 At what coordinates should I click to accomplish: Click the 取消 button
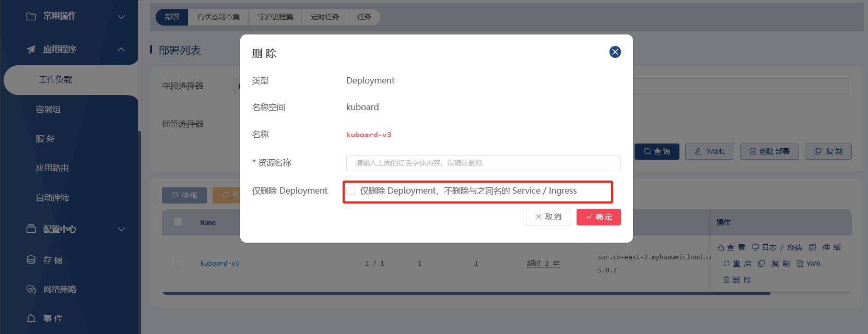548,217
